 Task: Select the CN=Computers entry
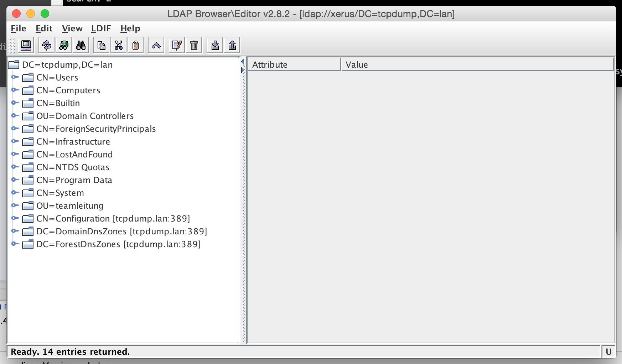point(68,90)
